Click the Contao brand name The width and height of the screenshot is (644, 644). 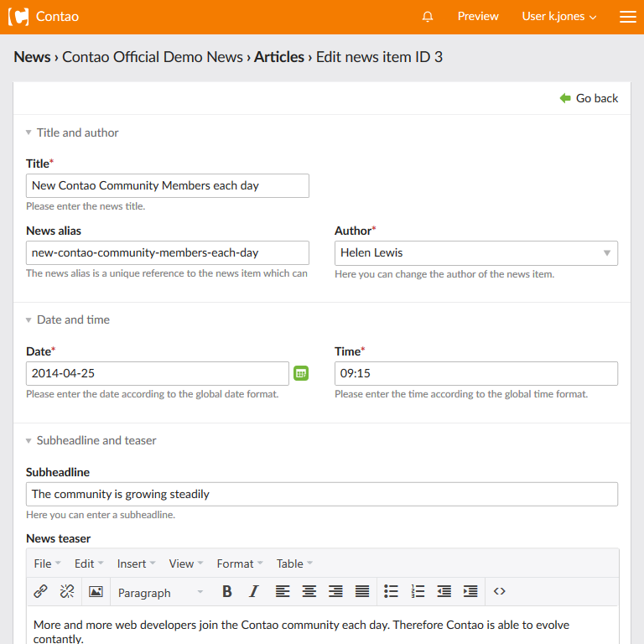click(x=57, y=17)
